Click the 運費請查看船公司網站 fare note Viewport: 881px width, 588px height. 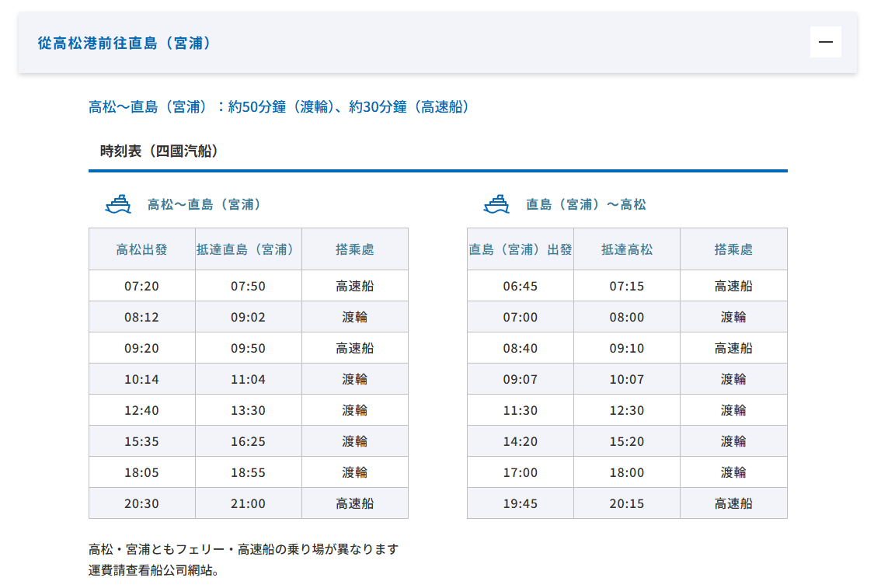pos(153,570)
